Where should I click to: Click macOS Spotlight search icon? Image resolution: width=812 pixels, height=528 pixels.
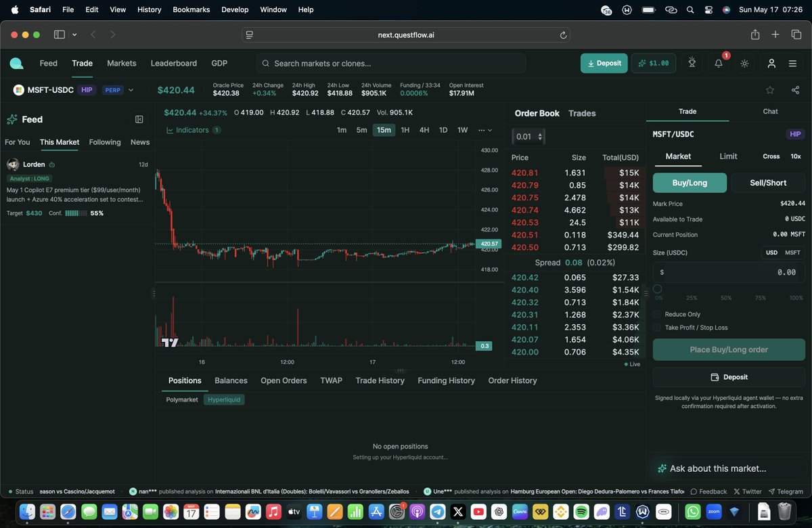tap(690, 9)
